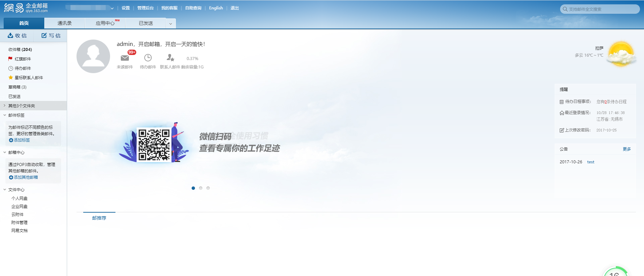Select the first carousel dot
Viewport: 644px width, 276px height.
point(193,188)
